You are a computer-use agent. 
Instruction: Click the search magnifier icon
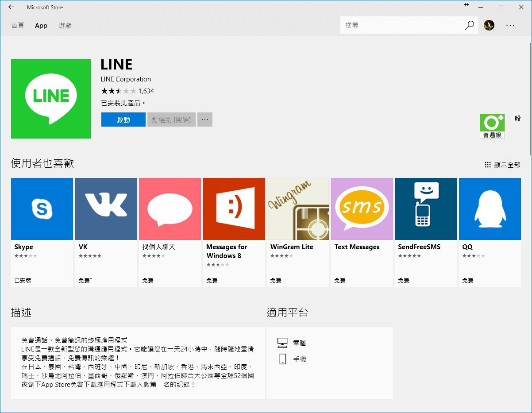pyautogui.click(x=469, y=25)
